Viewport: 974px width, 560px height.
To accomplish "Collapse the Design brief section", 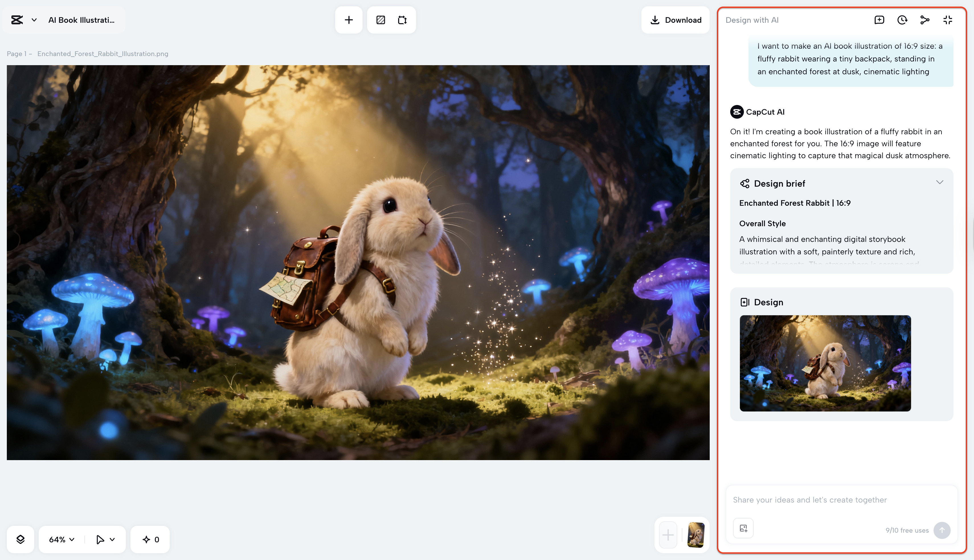I will coord(939,182).
